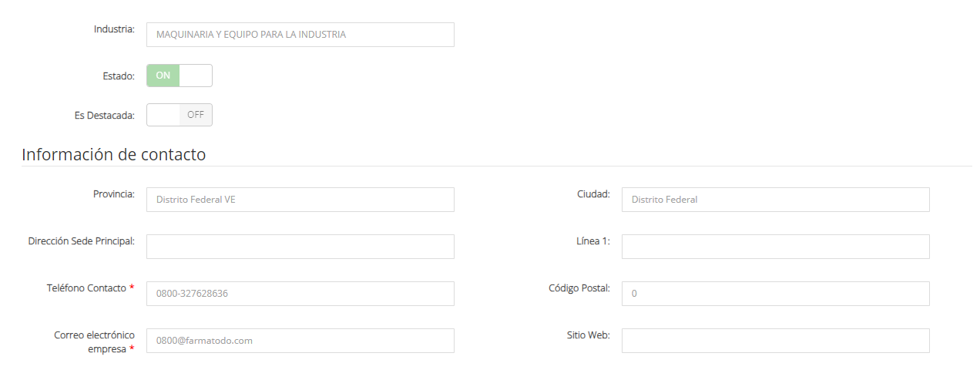Click the Industria label text
Viewport: 980px width, 370px height.
(114, 29)
